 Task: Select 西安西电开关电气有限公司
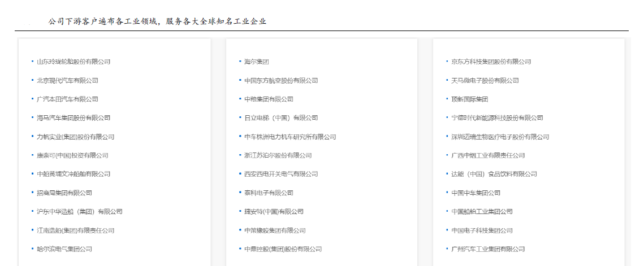click(x=281, y=175)
